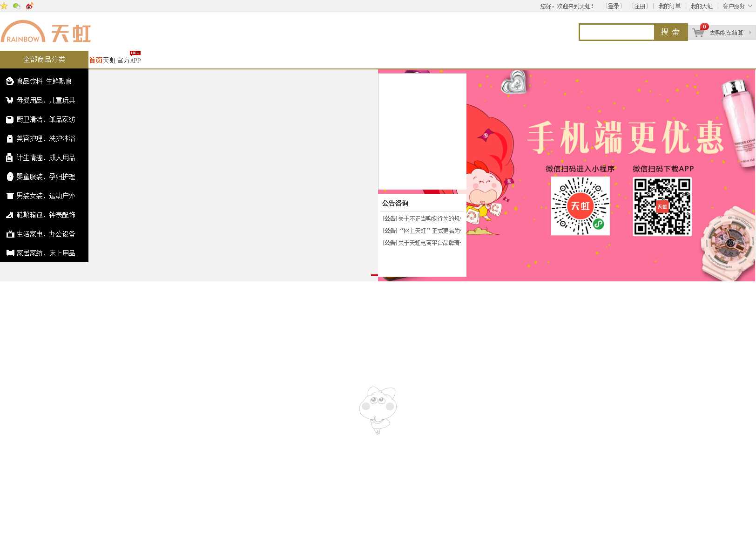Screen dimensions: 756x559
Task: Open the 食品饮料 生鲜熟食 category
Action: point(44,81)
